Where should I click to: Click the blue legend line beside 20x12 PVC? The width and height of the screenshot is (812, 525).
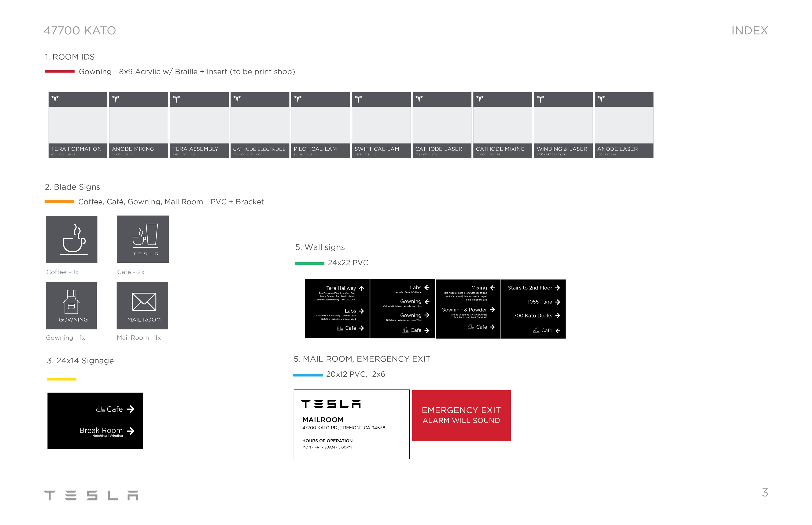(308, 375)
